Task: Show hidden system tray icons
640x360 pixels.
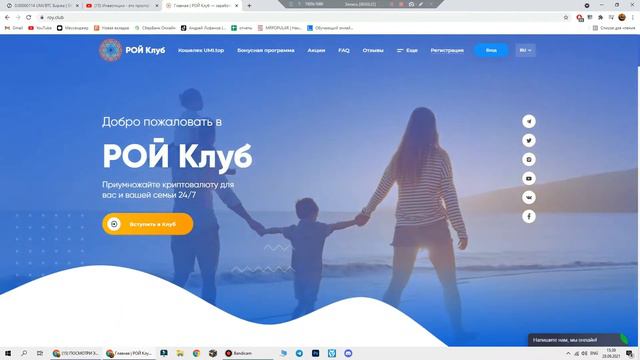Action: 568,353
